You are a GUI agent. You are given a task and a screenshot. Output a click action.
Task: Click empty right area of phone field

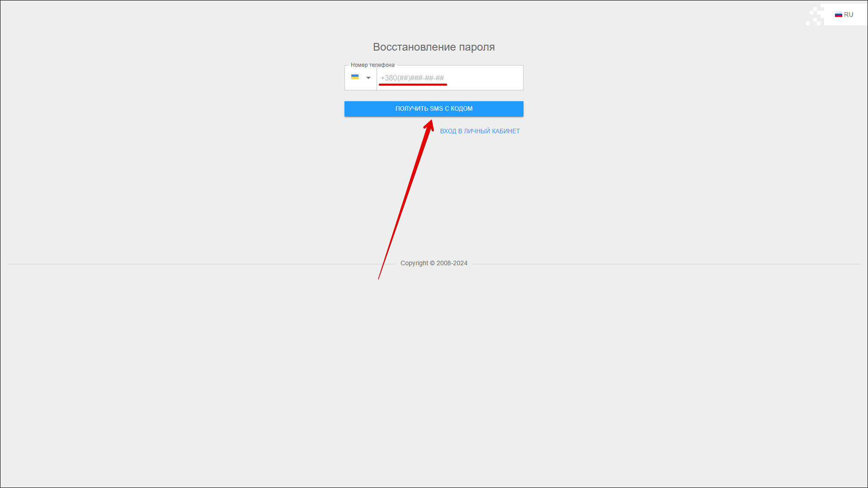tap(497, 78)
